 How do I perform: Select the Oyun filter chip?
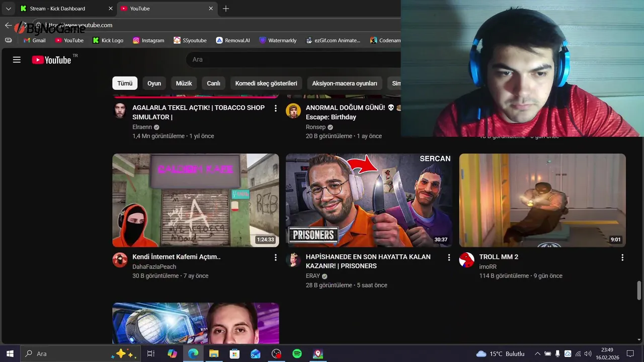(x=154, y=83)
